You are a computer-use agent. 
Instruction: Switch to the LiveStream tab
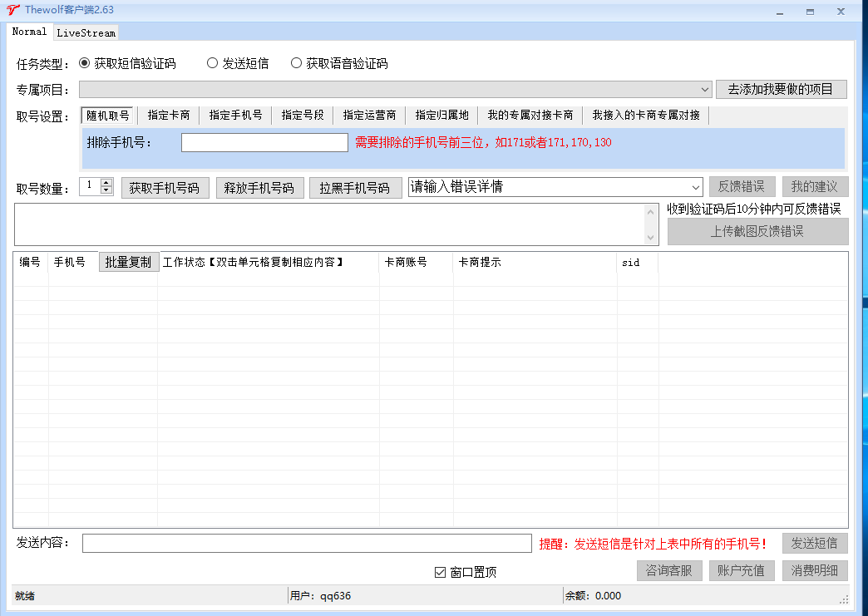point(86,33)
